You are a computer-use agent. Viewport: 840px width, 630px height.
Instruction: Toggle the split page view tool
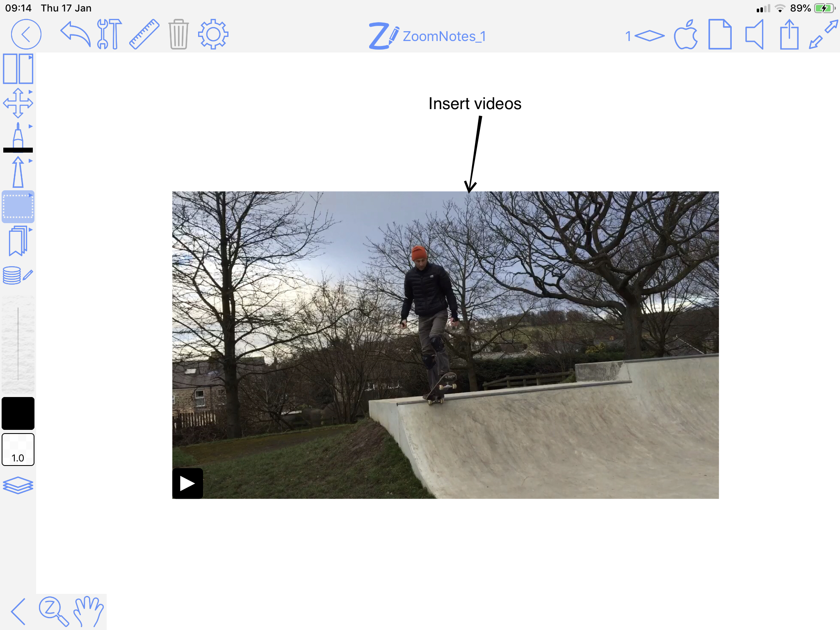tap(18, 69)
